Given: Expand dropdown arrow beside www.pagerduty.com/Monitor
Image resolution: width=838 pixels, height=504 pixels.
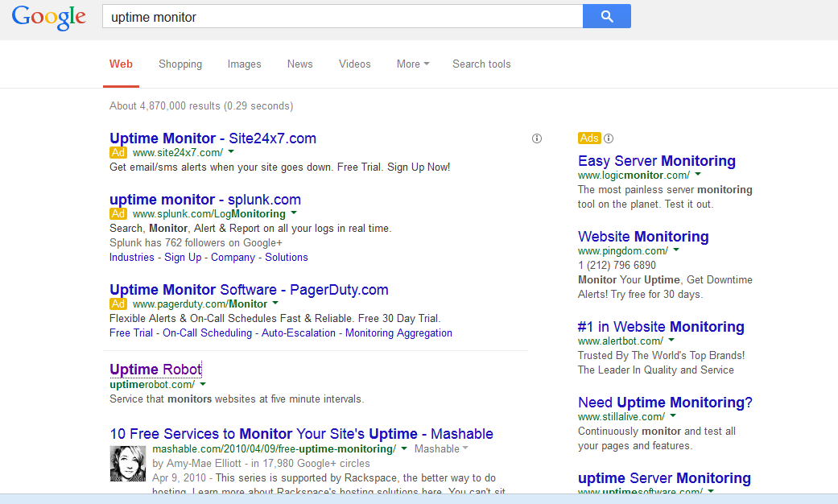Looking at the screenshot, I should 275,303.
